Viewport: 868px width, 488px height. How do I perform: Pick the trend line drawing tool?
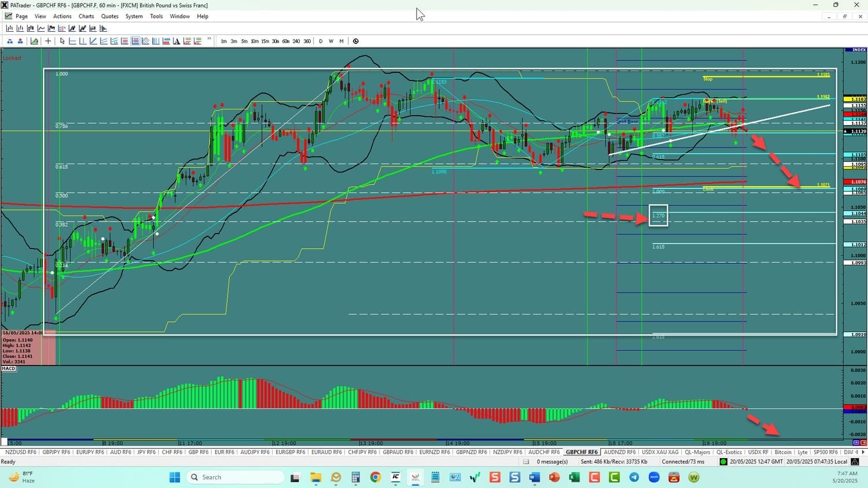[x=93, y=41]
